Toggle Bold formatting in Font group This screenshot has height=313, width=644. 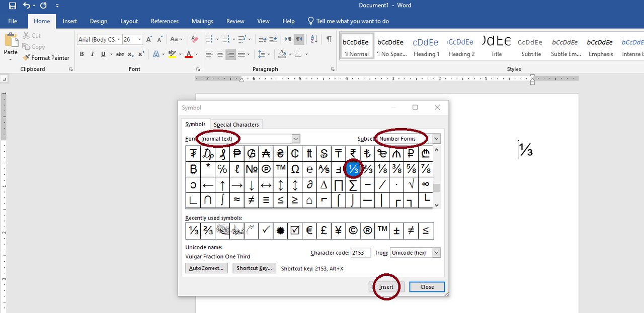82,54
